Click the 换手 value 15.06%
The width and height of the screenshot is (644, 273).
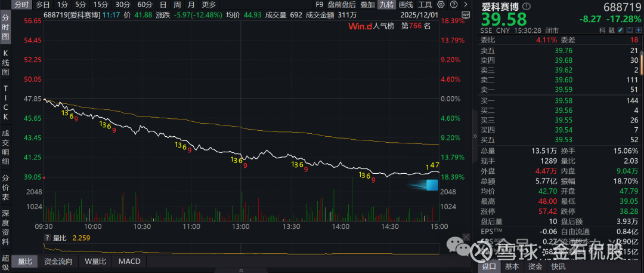[627, 151]
